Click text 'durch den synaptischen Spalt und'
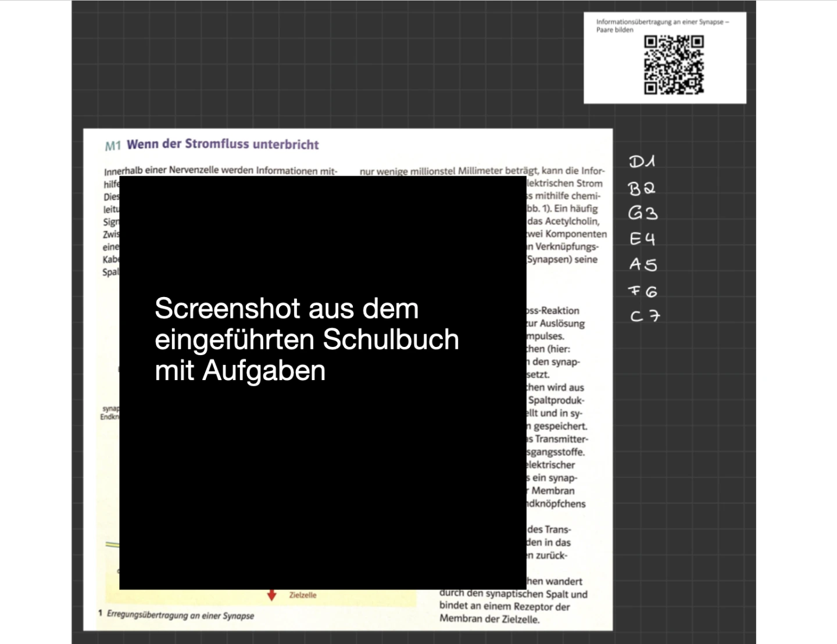 point(513,593)
